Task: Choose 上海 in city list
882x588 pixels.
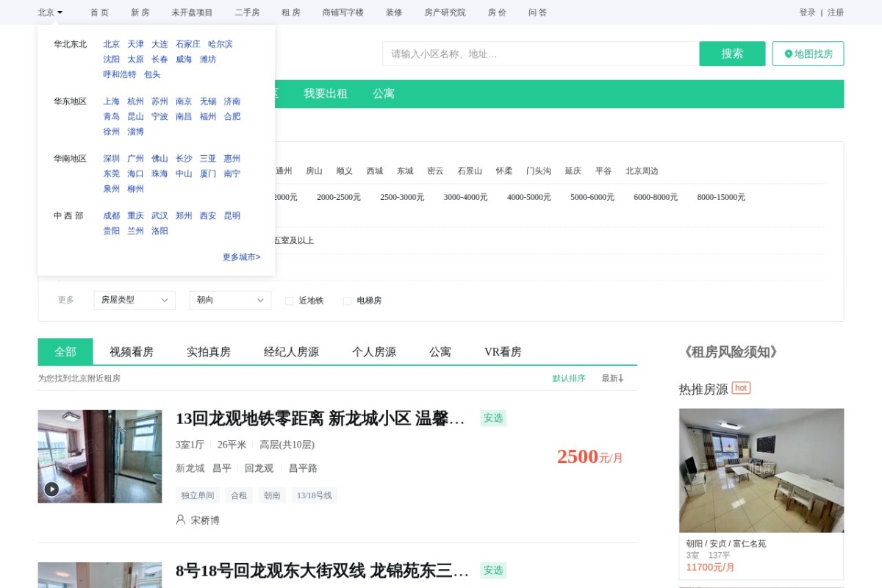Action: pyautogui.click(x=111, y=101)
